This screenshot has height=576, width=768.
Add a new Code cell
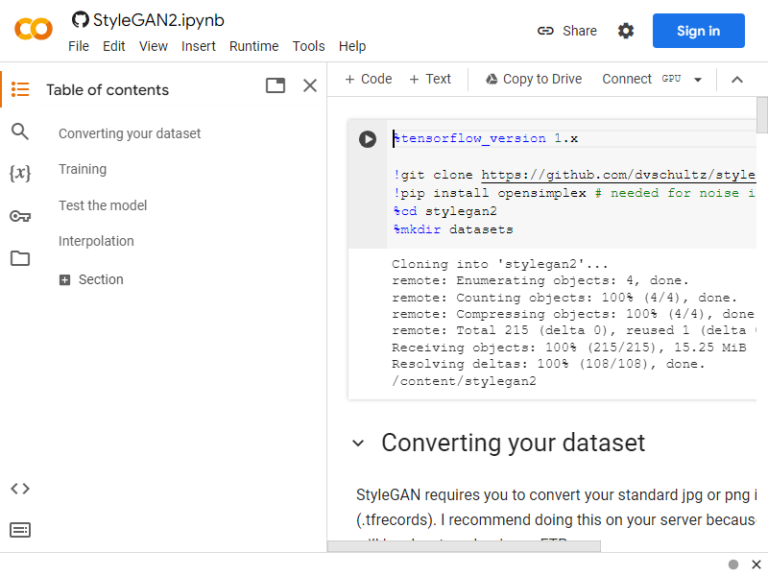[x=368, y=79]
